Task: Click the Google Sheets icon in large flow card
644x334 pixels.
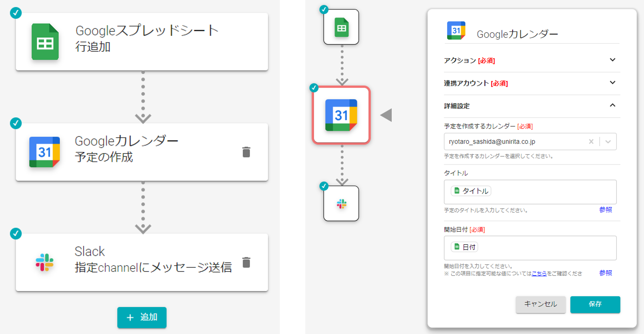Action: [x=45, y=42]
